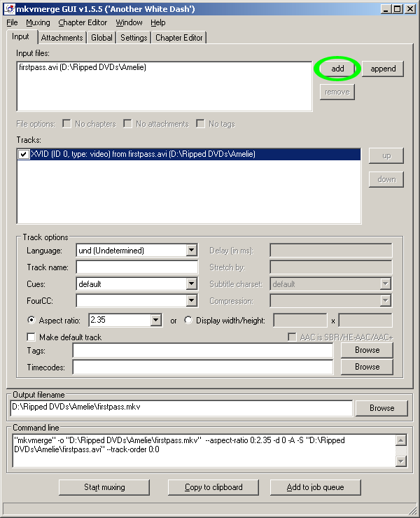420x518 pixels.
Task: Open the Window menu
Action: tap(129, 22)
